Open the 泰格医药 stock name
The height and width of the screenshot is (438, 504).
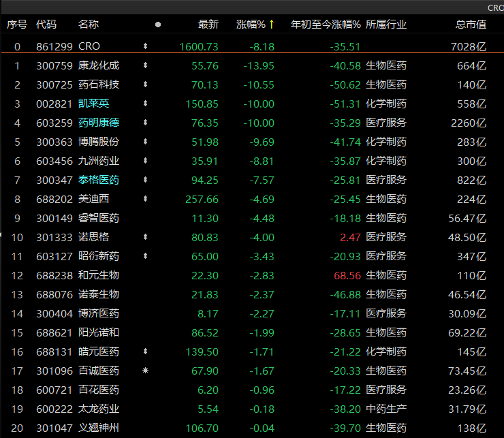pos(99,181)
